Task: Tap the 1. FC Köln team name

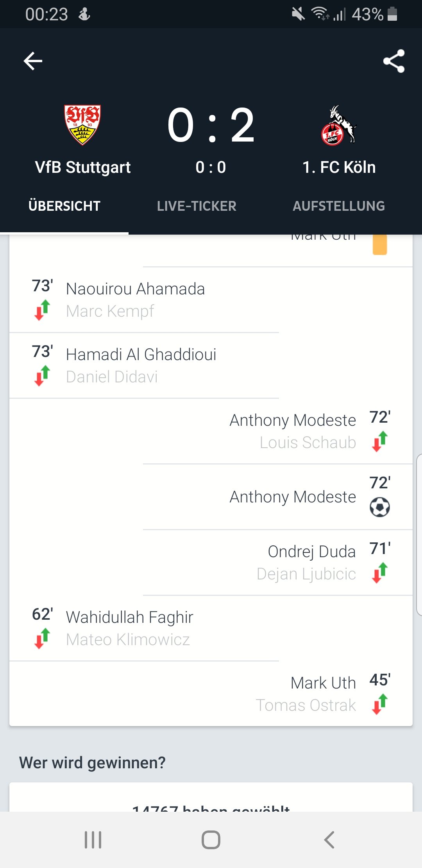Action: 339,167
